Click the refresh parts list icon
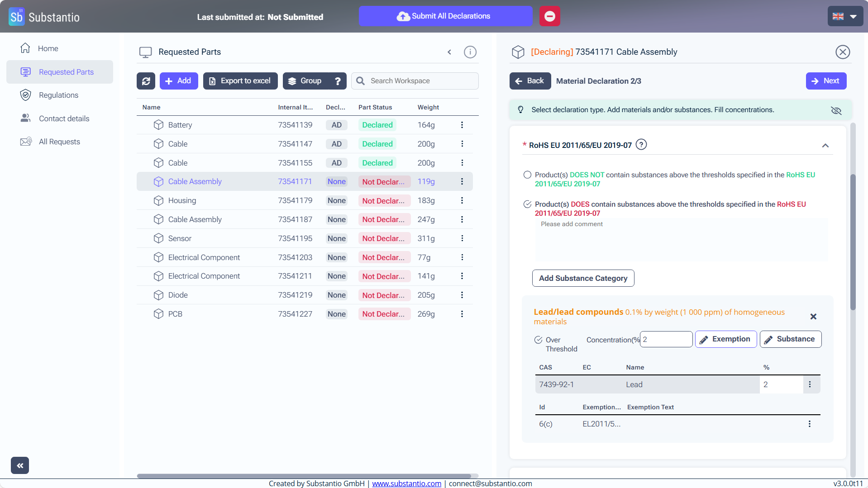 pos(146,81)
